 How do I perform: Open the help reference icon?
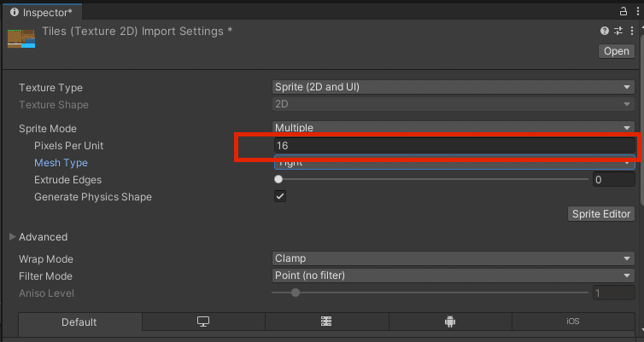(604, 31)
